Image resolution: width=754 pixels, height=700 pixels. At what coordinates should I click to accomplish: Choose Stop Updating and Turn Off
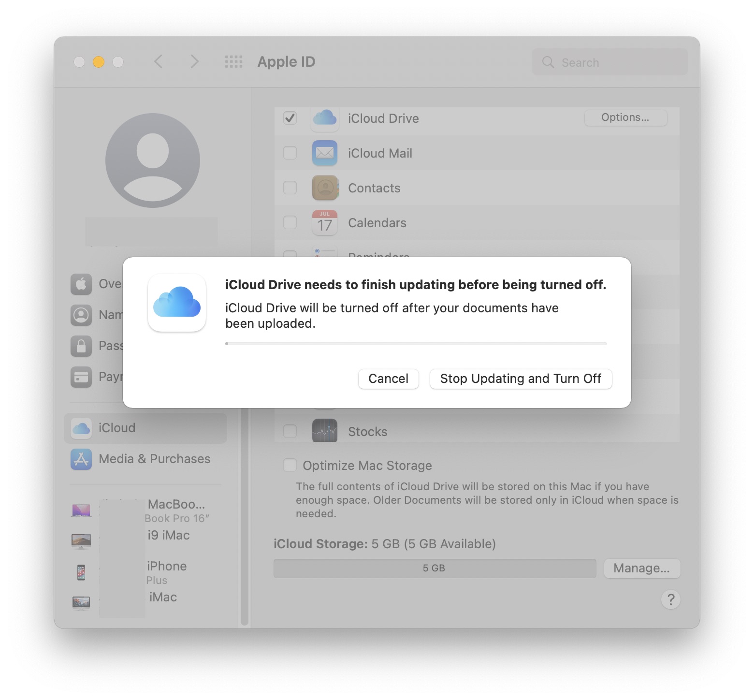(x=521, y=379)
